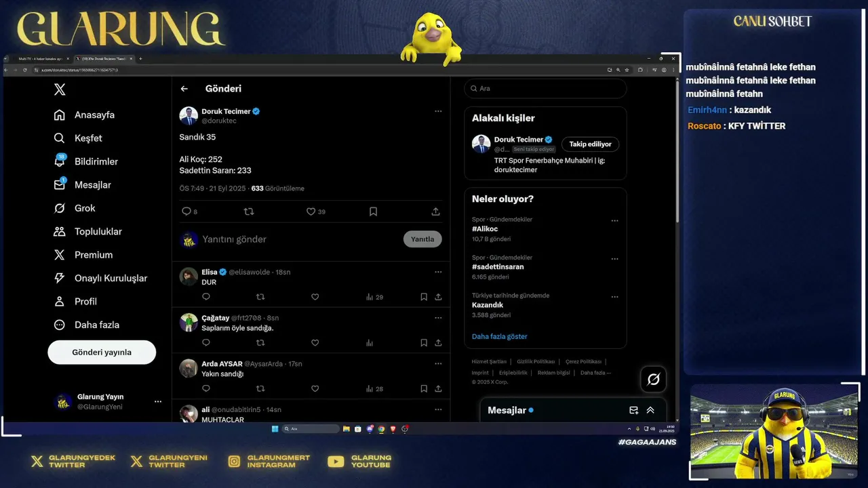Open File Explorer from taskbar
This screenshot has height=488, width=868.
point(347,429)
